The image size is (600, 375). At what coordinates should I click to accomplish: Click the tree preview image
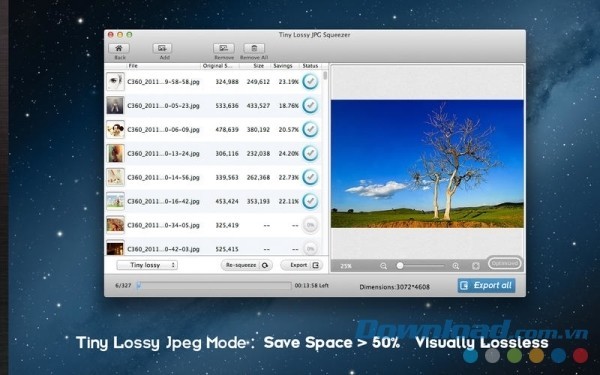[x=427, y=164]
